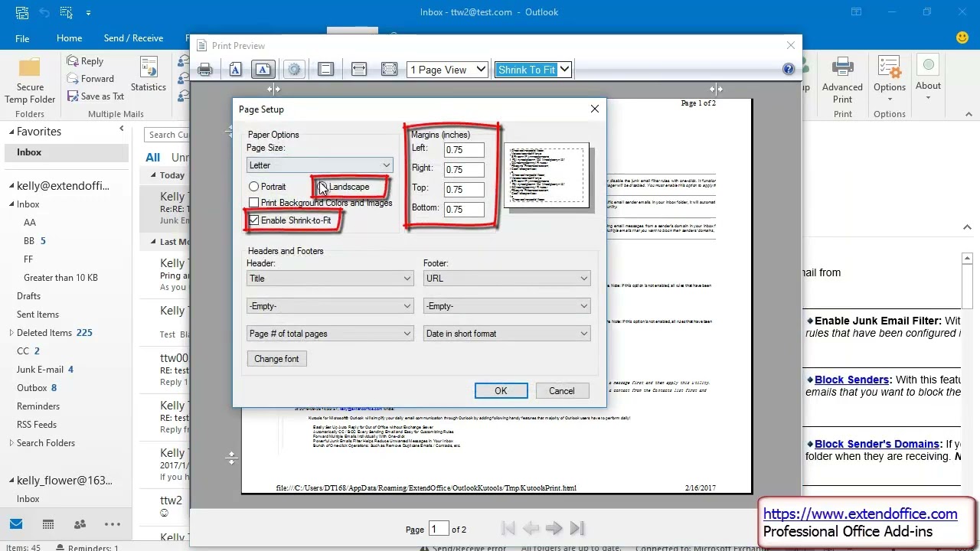Switch to Send / Receive ribbon tab
Screen dimensions: 980x551
(x=133, y=38)
